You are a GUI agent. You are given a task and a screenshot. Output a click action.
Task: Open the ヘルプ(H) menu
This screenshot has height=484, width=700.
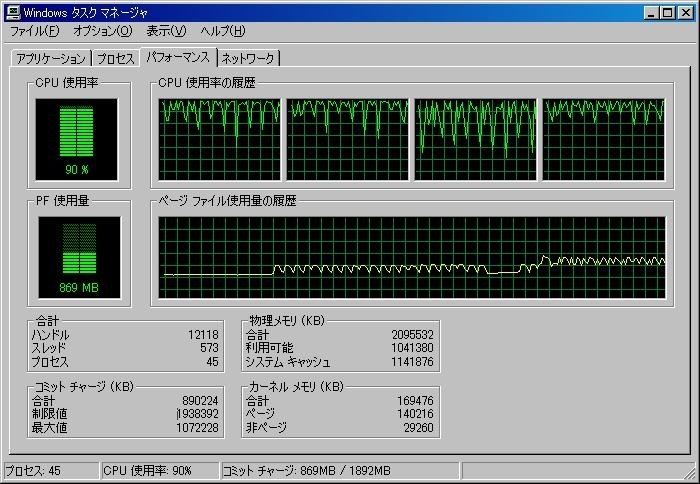[x=222, y=31]
